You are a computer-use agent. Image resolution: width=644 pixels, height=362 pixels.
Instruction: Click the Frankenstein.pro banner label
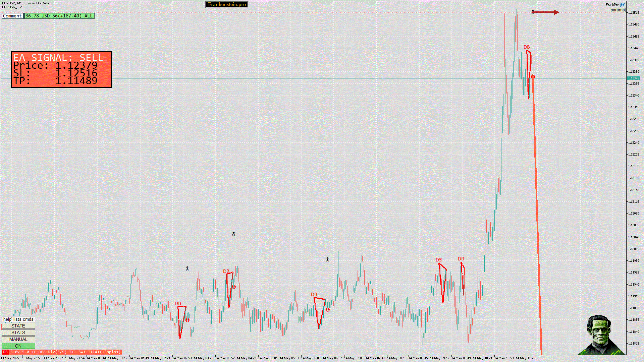tap(227, 4)
